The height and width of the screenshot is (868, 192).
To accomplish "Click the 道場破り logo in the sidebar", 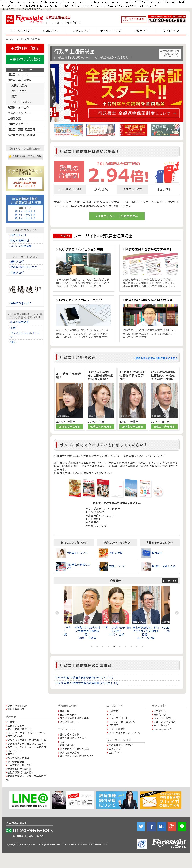I will pos(25,290).
